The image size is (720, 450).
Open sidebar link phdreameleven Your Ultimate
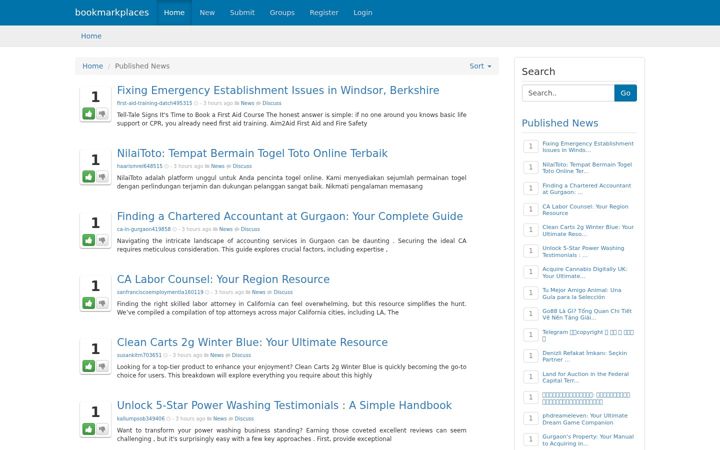pos(585,419)
